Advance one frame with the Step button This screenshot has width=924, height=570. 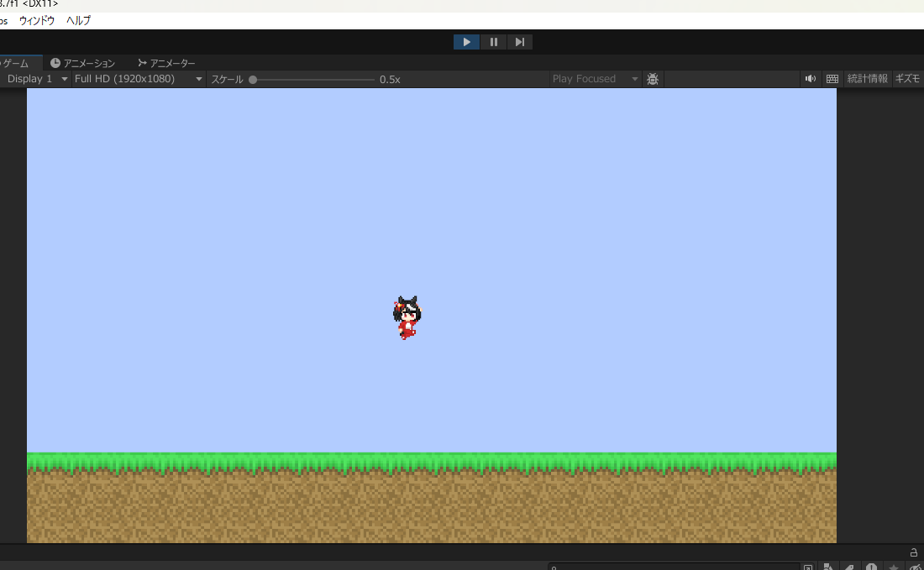520,42
